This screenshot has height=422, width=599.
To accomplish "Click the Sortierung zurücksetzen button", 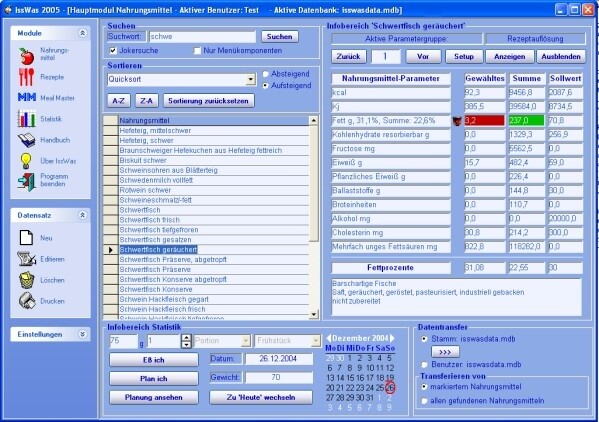I will 209,101.
